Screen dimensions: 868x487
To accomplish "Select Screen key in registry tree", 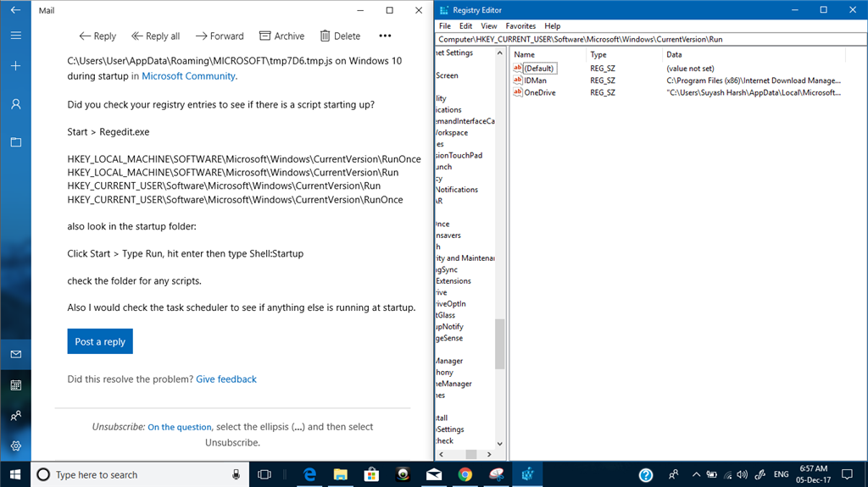I will click(447, 75).
